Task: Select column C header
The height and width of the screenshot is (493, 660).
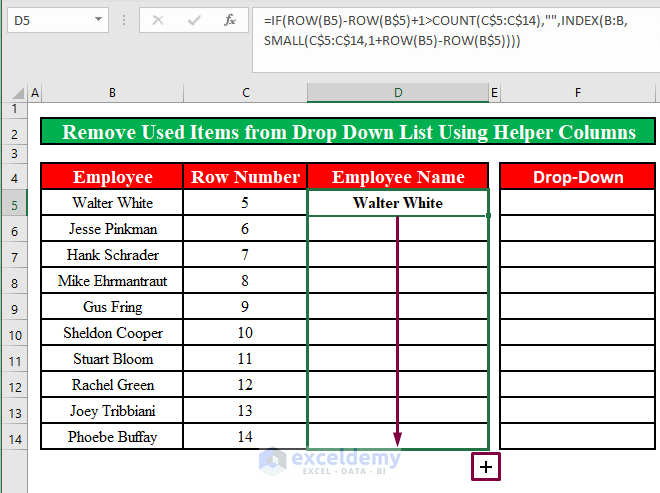Action: click(x=246, y=93)
